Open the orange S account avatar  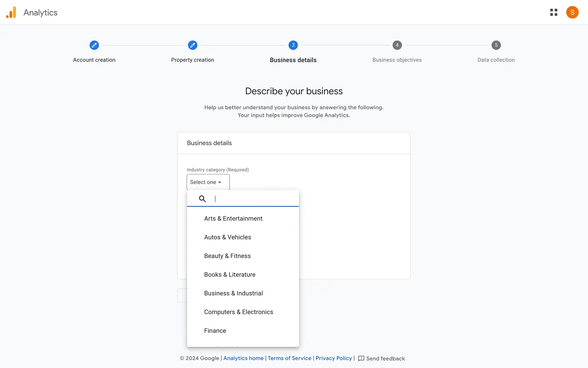(x=572, y=13)
